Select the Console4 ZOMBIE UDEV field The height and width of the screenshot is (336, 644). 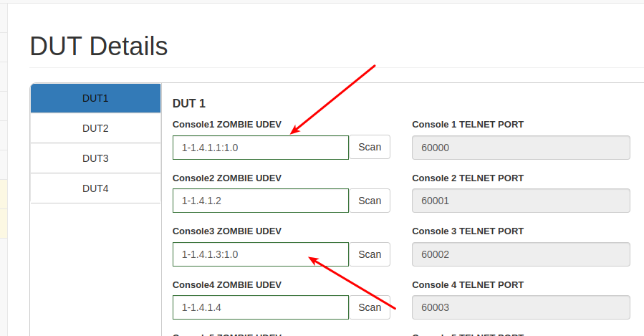coord(260,307)
